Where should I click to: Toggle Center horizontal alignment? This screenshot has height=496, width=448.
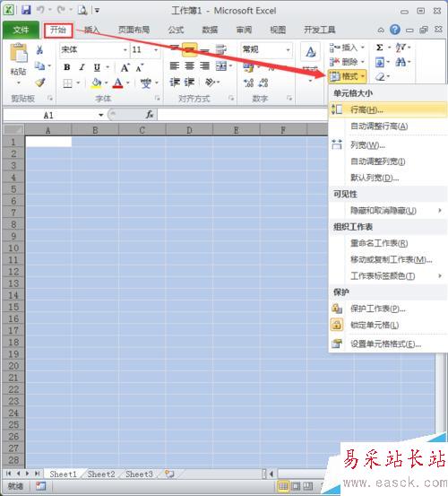pos(190,65)
